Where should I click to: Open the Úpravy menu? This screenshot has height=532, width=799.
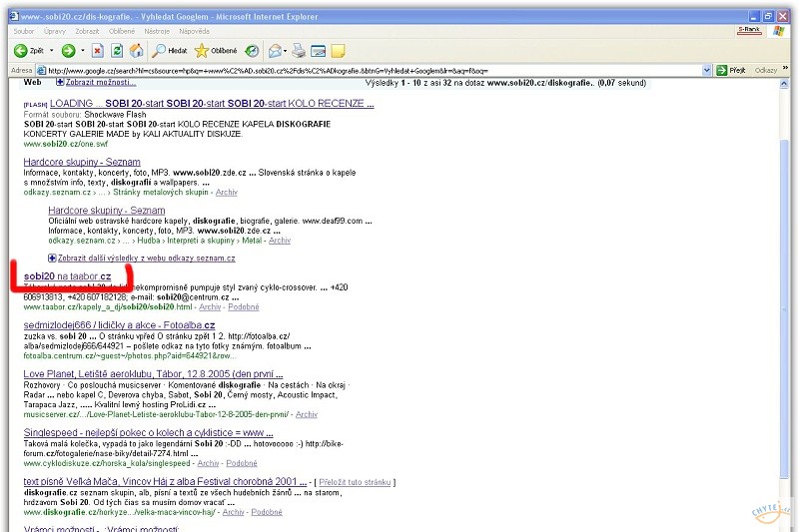55,31
